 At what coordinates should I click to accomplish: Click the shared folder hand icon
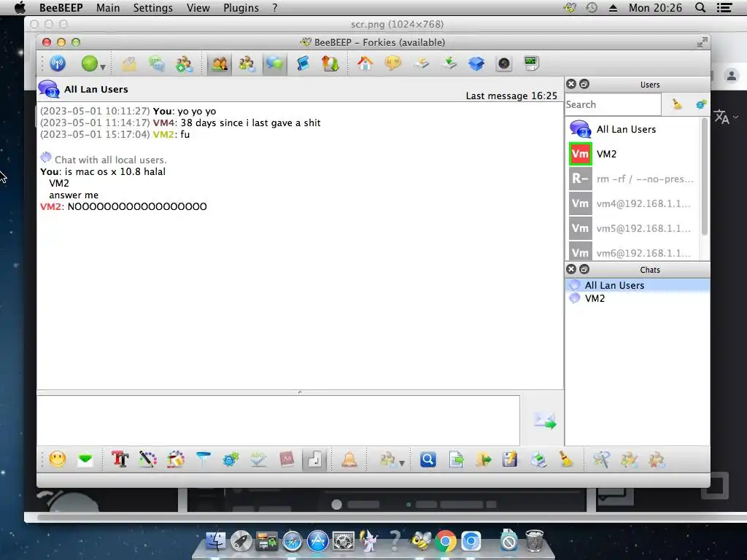[421, 63]
